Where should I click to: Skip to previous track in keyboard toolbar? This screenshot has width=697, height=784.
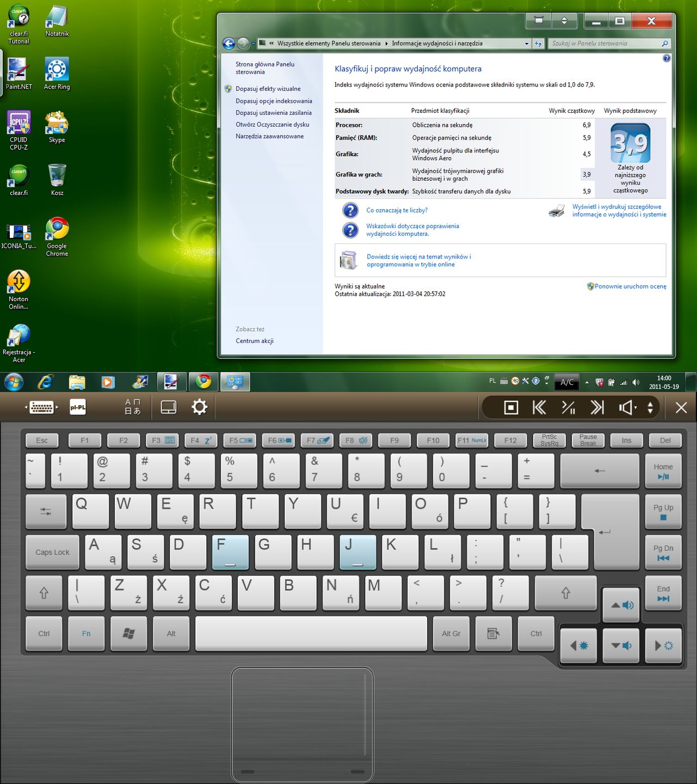click(539, 407)
